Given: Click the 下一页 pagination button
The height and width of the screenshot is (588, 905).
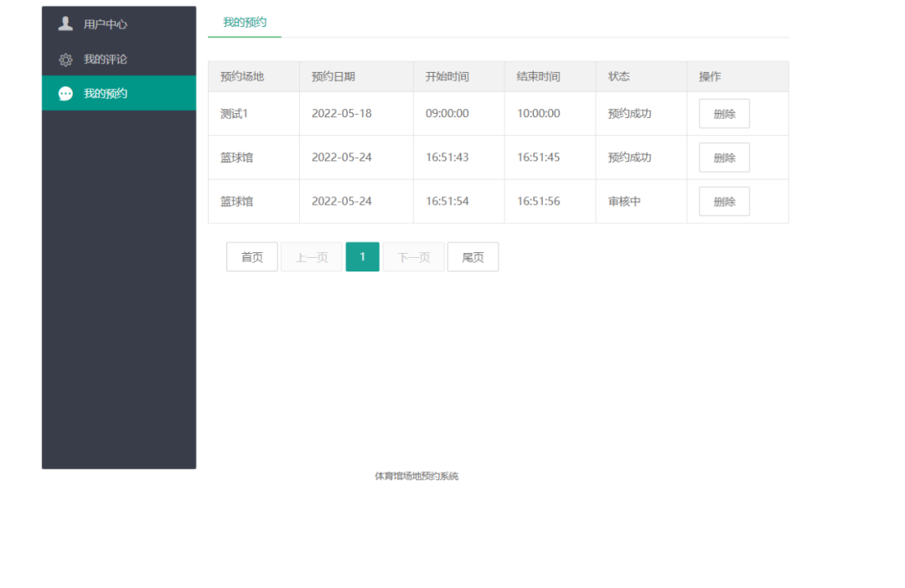Looking at the screenshot, I should [414, 257].
